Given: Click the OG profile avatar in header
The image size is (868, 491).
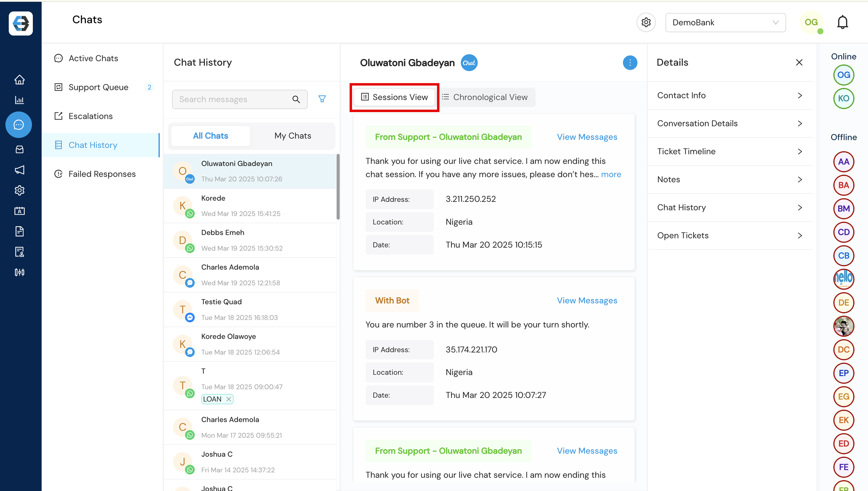Looking at the screenshot, I should tap(811, 22).
